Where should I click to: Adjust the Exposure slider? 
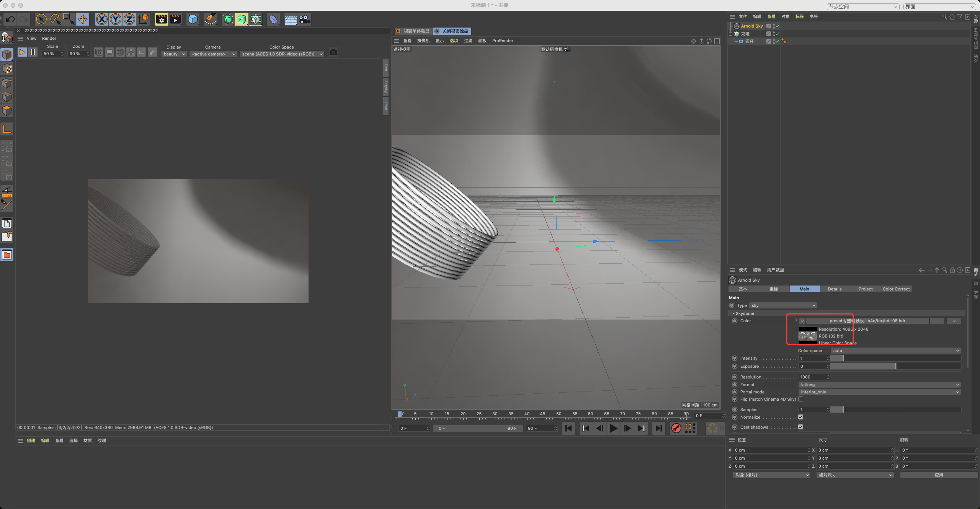click(x=895, y=366)
